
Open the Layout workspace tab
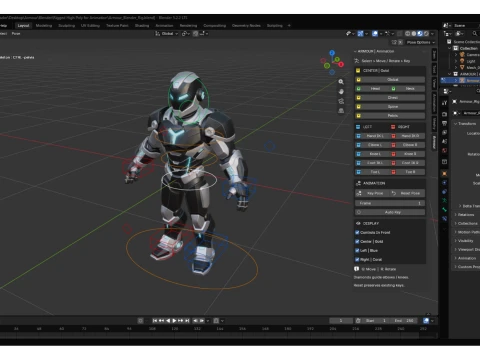(x=23, y=26)
